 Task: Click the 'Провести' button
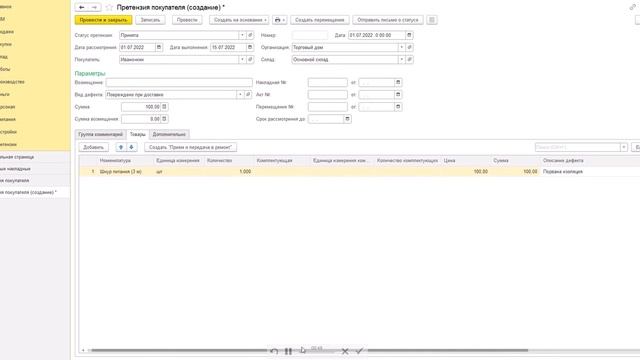click(187, 20)
